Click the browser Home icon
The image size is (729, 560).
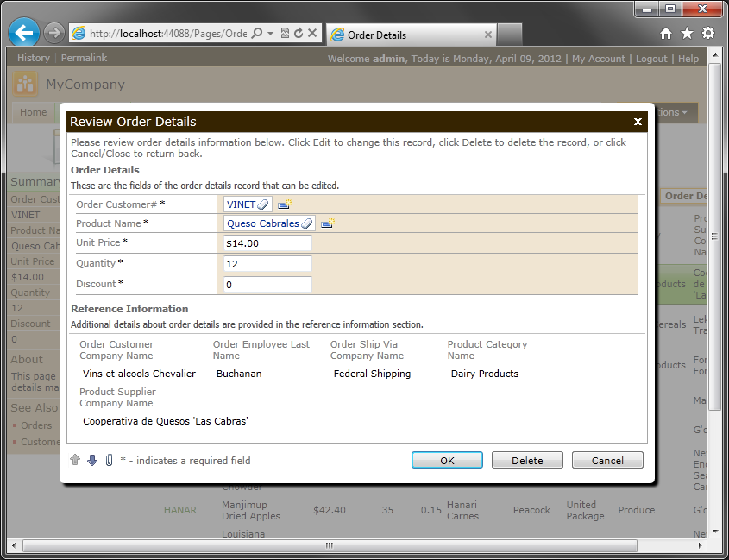666,34
